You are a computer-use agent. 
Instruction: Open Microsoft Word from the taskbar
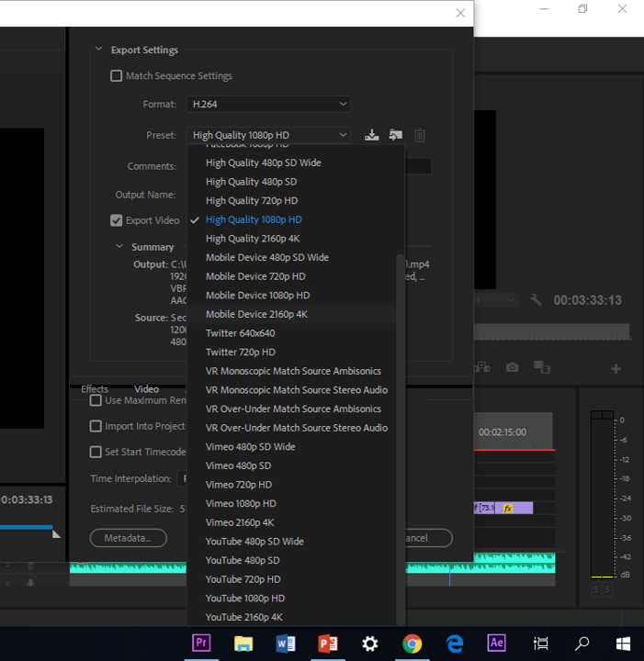pyautogui.click(x=286, y=644)
